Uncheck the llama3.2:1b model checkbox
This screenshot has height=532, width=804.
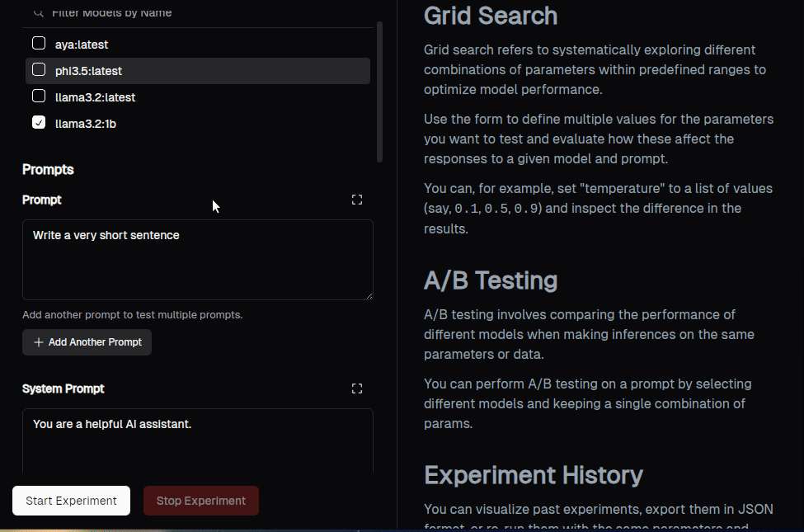(x=39, y=123)
